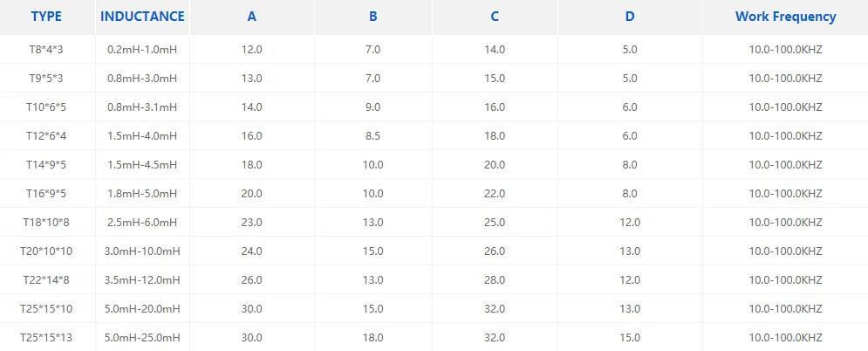Click the T8*4*3 type cell
The width and height of the screenshot is (868, 351).
(x=46, y=49)
